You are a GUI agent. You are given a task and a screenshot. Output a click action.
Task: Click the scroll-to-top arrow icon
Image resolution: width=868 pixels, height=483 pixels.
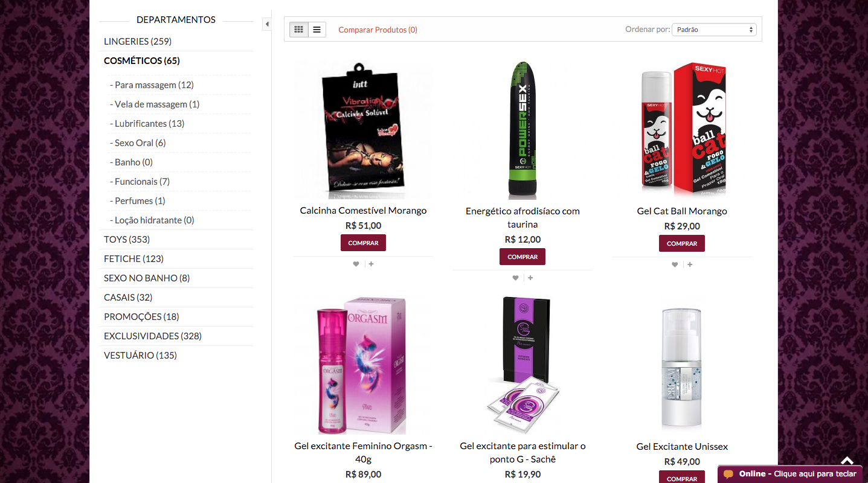[x=847, y=461]
